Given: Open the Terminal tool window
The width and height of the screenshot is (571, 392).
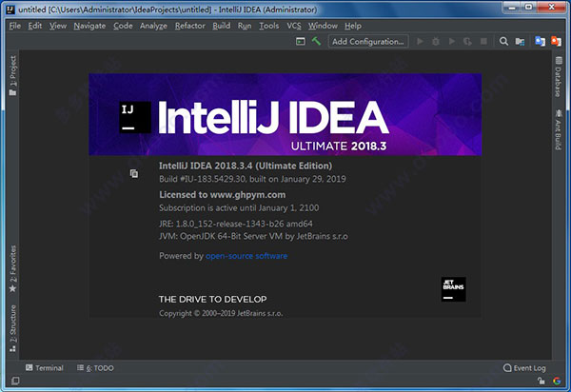Looking at the screenshot, I should click(45, 368).
